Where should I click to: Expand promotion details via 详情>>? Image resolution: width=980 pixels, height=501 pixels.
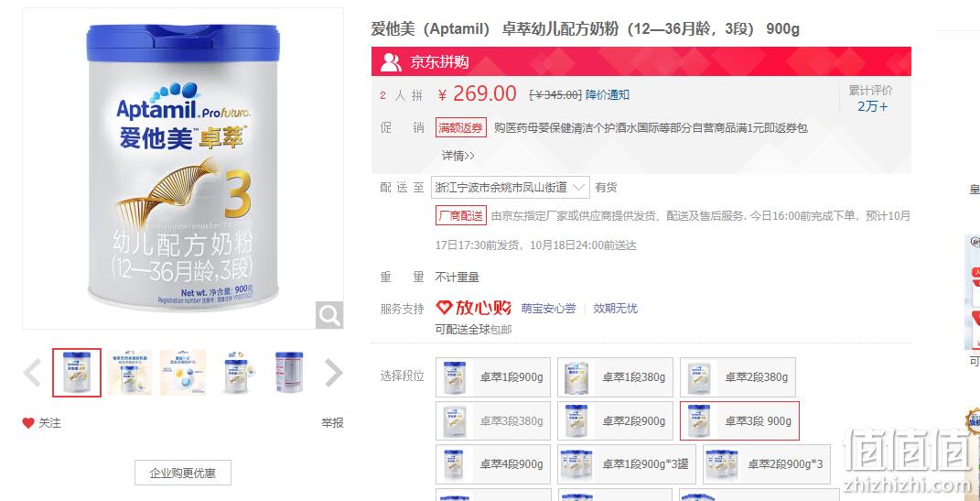tap(458, 155)
